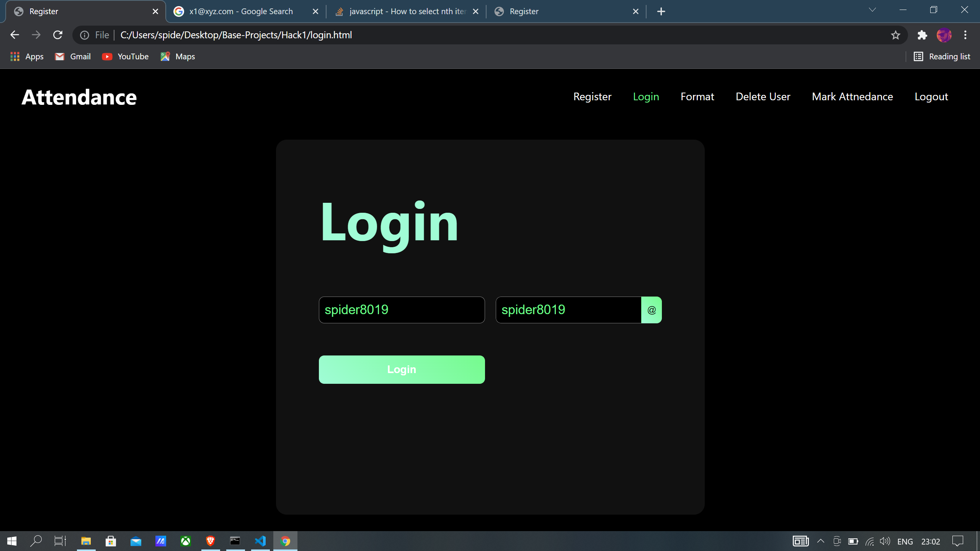Click the username field showing spider8019

coord(402,310)
